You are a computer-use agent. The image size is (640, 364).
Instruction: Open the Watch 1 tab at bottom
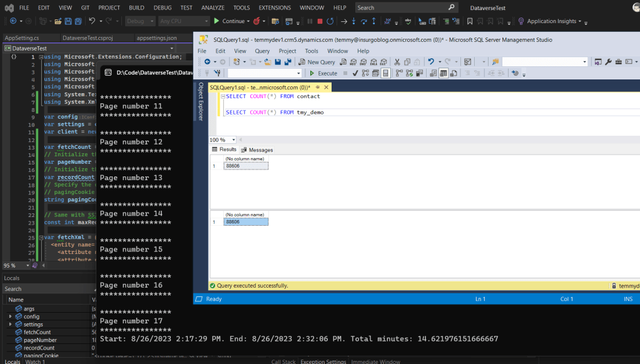35,361
